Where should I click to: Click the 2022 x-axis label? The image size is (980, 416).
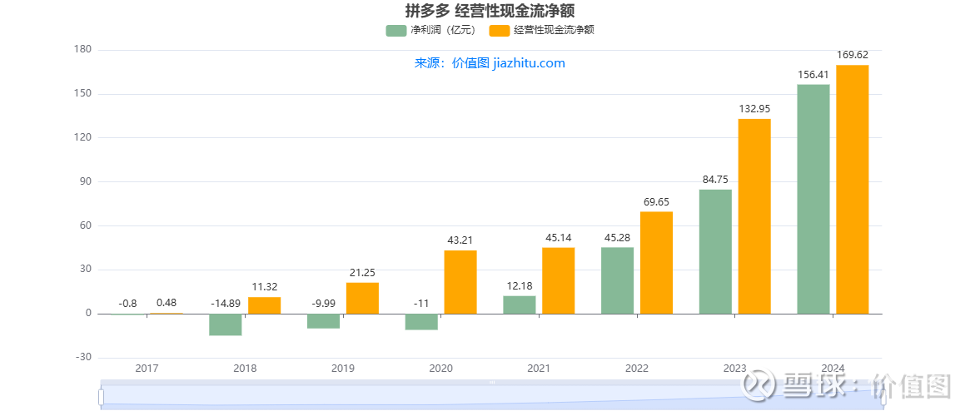636,369
